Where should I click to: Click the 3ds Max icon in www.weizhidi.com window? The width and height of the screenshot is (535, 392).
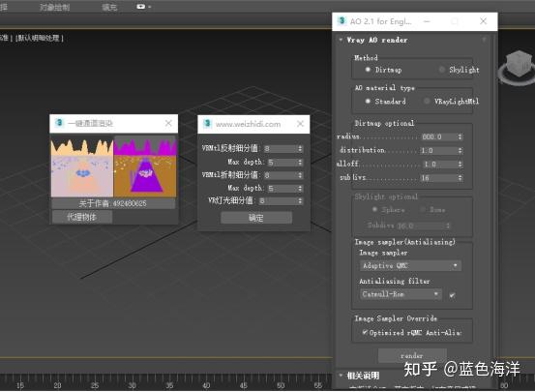pos(207,124)
